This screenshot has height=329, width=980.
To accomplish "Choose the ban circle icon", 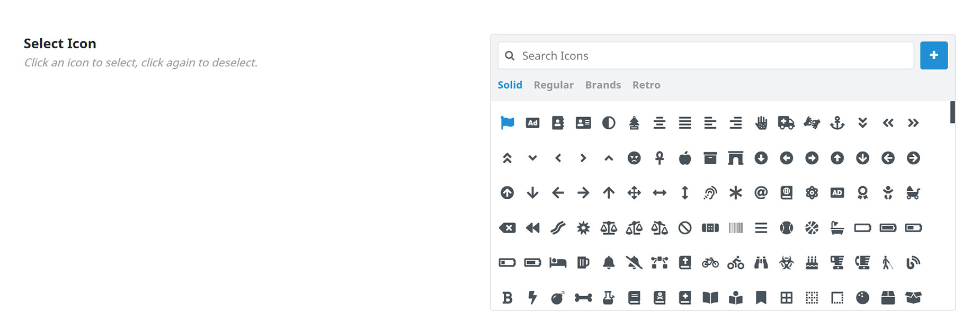I will (x=685, y=228).
